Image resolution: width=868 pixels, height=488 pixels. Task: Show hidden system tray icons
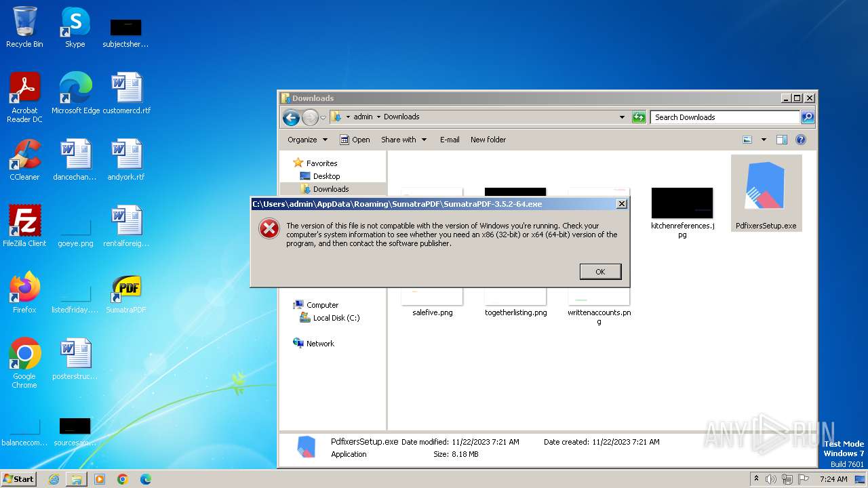(x=757, y=479)
